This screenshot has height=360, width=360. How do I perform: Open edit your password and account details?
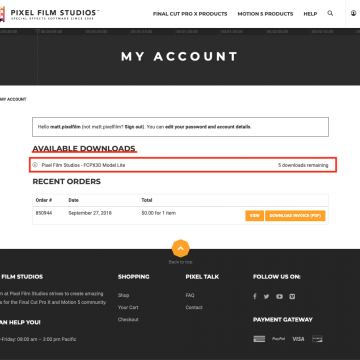[x=208, y=127]
